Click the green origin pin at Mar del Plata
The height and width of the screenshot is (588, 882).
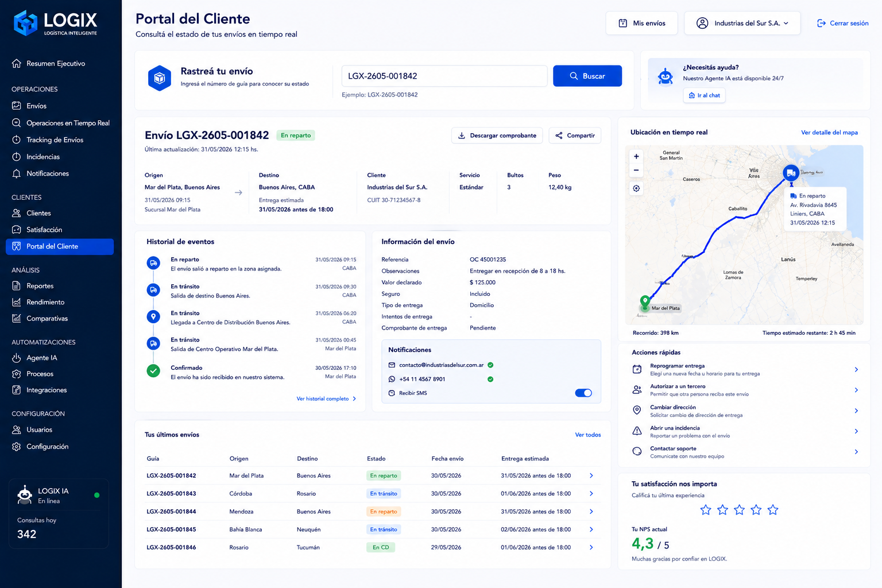pos(645,301)
